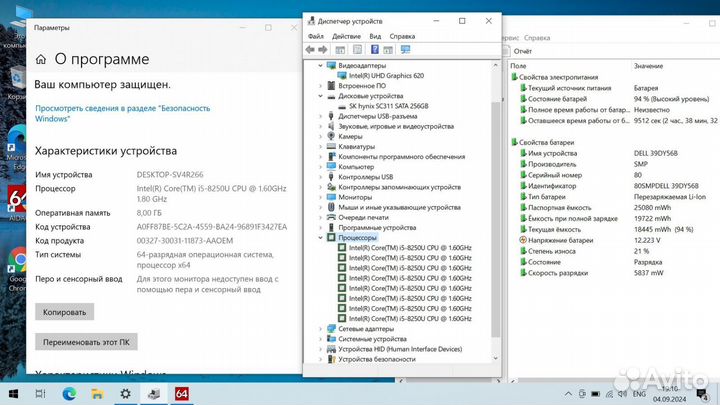Click the Сетевые адаптеры category icon
The image size is (720, 405).
click(331, 329)
